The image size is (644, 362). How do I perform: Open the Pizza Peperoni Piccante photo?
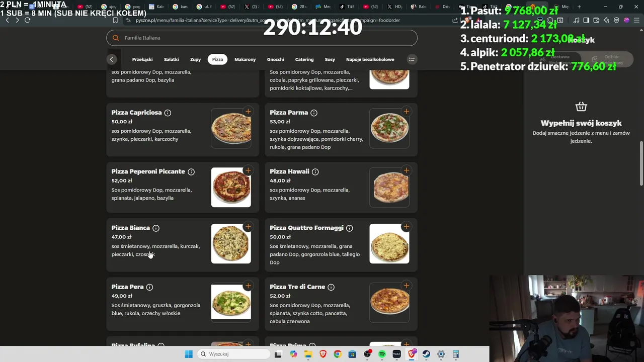[231, 188]
